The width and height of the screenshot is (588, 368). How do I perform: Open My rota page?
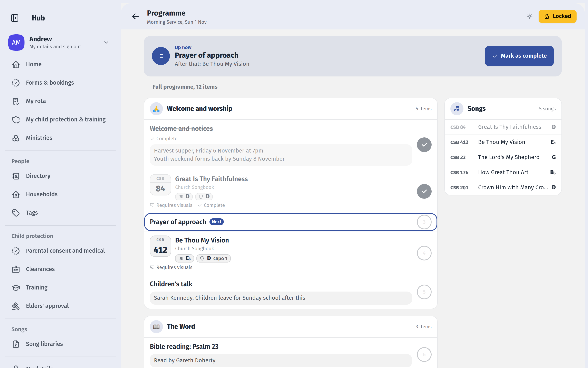60,101
